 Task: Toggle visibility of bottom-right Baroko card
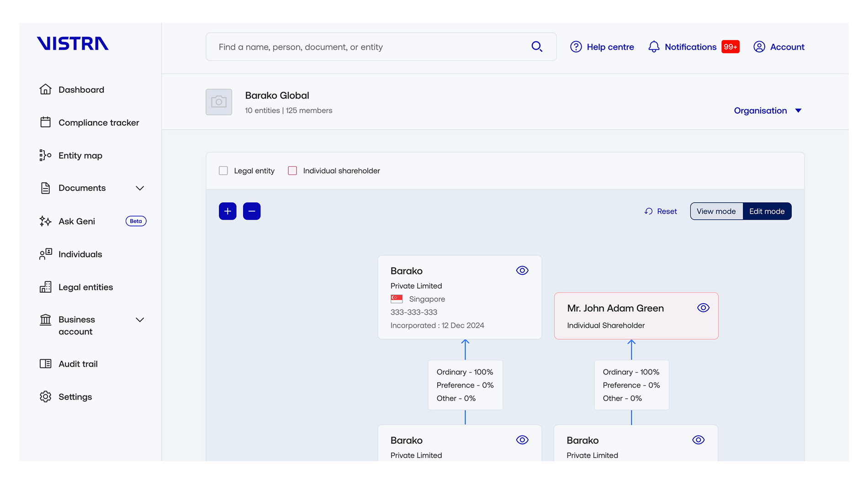(699, 440)
